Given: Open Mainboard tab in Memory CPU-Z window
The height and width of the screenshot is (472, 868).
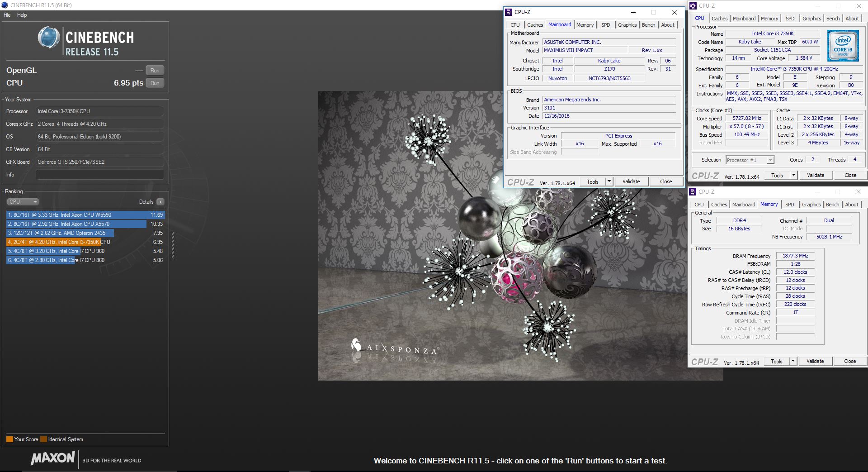Looking at the screenshot, I should (744, 205).
